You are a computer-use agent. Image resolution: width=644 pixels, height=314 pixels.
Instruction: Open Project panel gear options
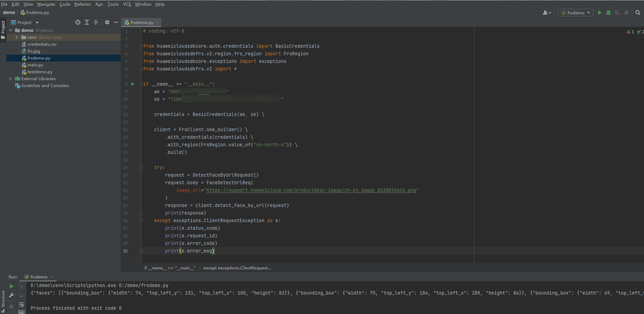tap(107, 22)
